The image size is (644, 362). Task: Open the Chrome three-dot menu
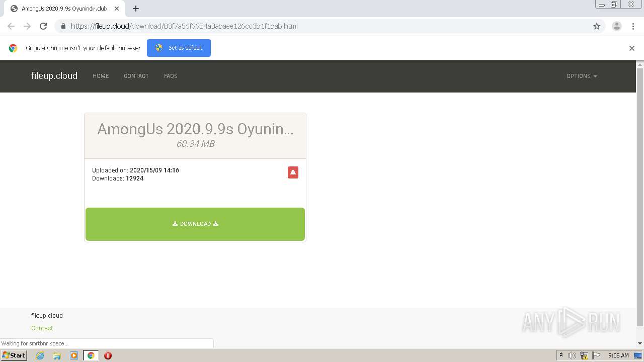[x=633, y=26]
